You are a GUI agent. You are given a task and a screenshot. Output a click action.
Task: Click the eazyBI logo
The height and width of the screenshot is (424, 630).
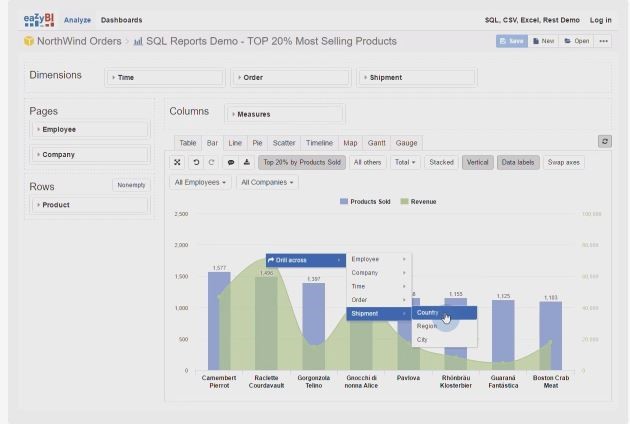point(39,20)
